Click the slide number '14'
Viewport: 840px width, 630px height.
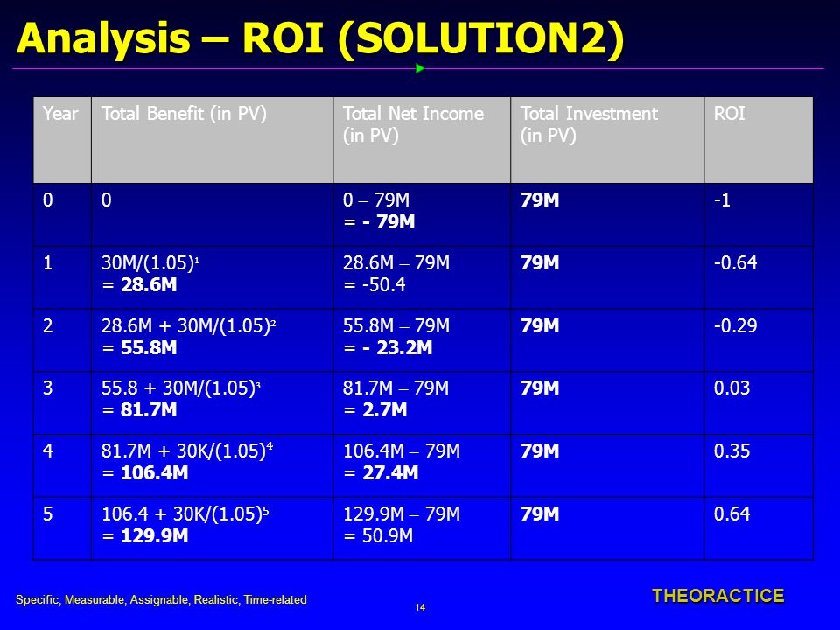(420, 607)
